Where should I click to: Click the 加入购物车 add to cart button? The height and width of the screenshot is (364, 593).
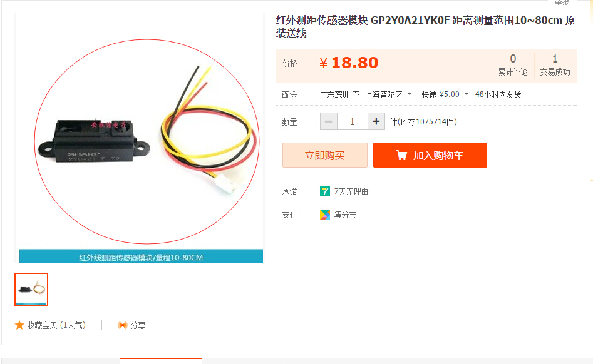(x=430, y=155)
